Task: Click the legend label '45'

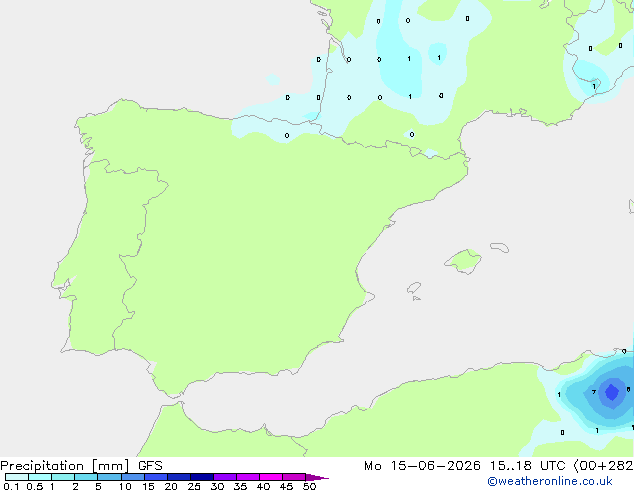Action: coord(286,486)
